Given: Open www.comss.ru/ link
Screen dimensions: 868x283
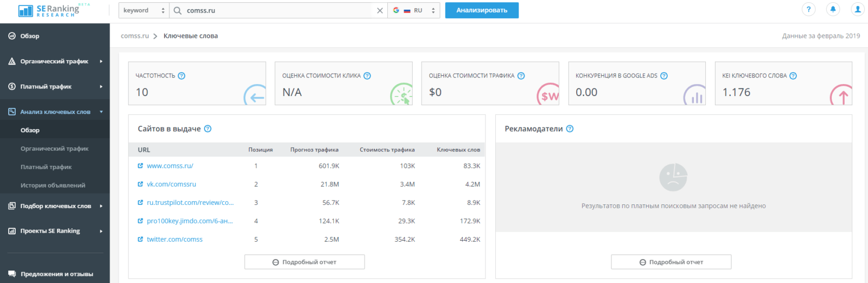Looking at the screenshot, I should pos(170,166).
